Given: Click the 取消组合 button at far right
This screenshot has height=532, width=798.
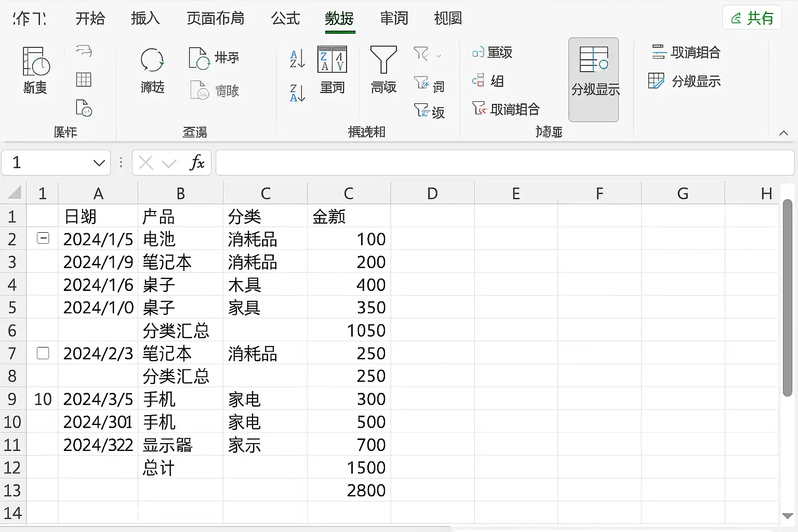Looking at the screenshot, I should tap(686, 52).
